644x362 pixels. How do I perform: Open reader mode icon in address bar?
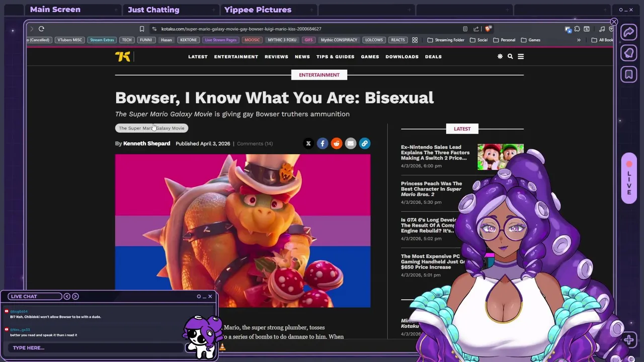(465, 29)
